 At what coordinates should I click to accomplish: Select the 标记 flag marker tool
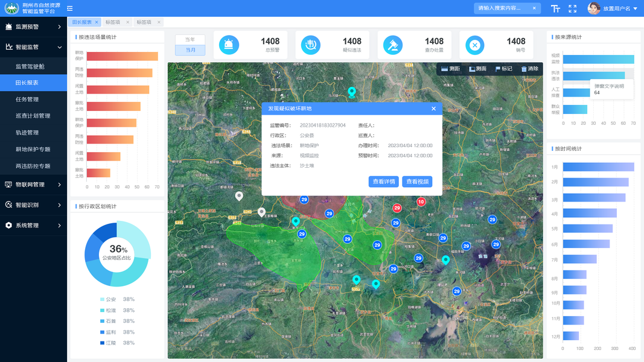click(504, 69)
